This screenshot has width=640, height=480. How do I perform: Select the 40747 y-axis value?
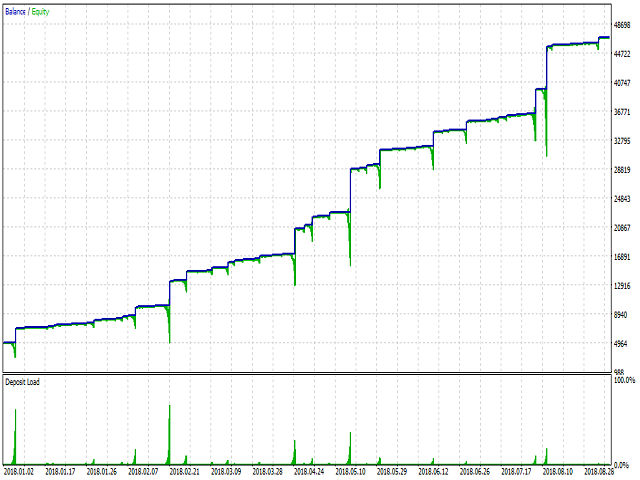[x=622, y=83]
